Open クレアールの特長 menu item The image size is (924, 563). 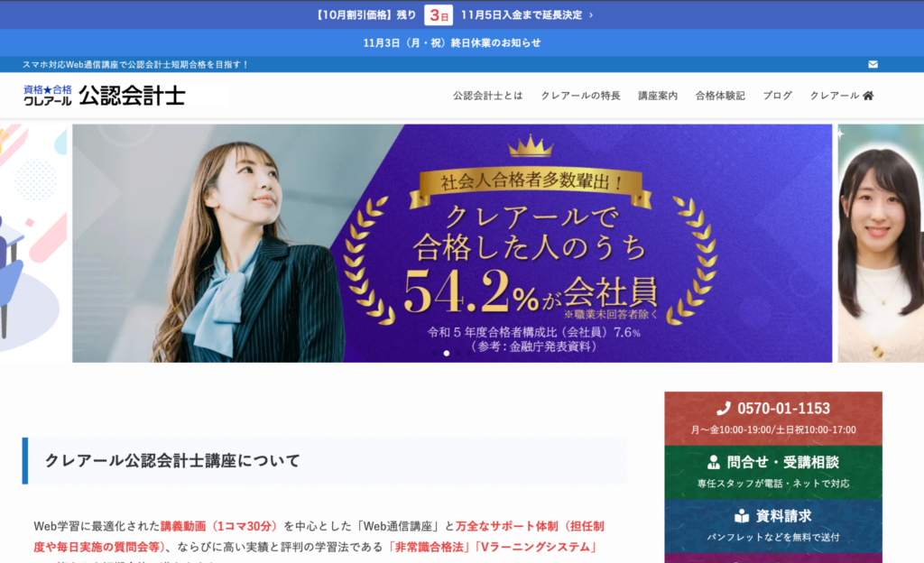pyautogui.click(x=580, y=96)
